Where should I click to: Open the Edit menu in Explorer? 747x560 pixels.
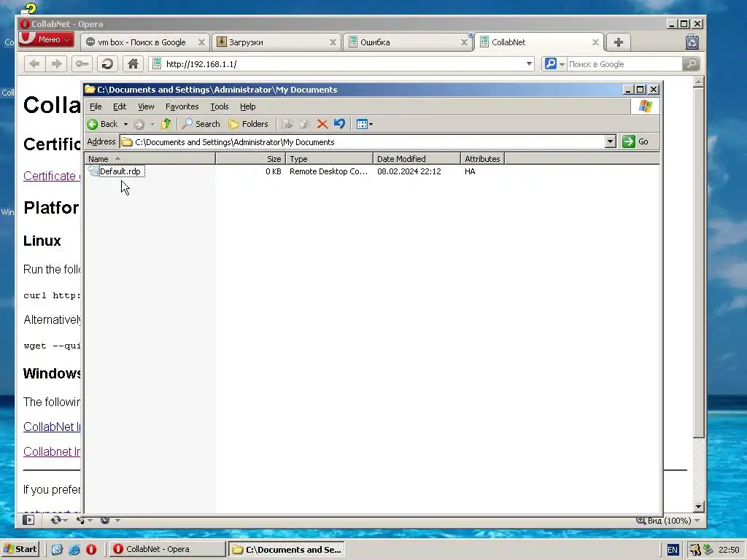pyautogui.click(x=120, y=106)
